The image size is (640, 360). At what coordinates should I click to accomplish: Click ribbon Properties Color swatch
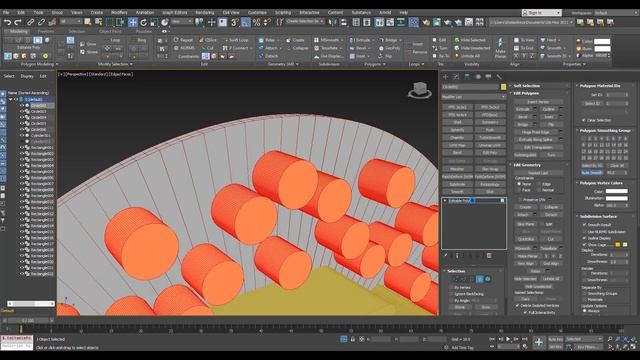[x=602, y=42]
